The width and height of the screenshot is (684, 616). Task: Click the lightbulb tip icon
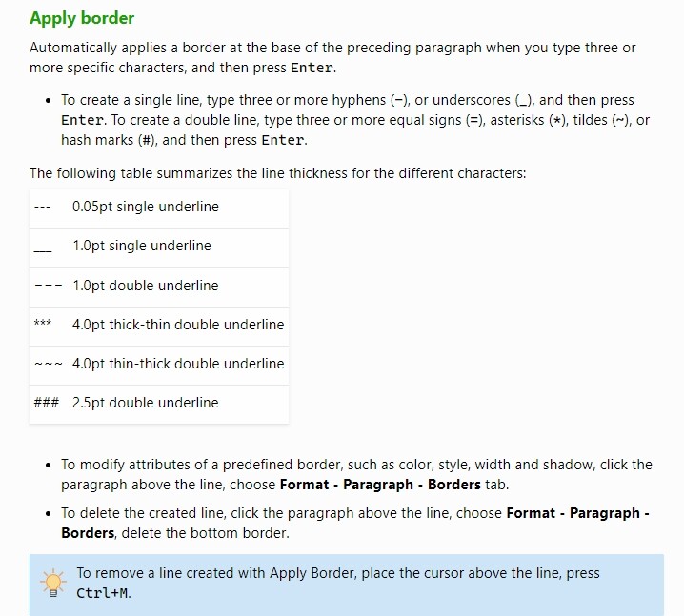[x=52, y=583]
